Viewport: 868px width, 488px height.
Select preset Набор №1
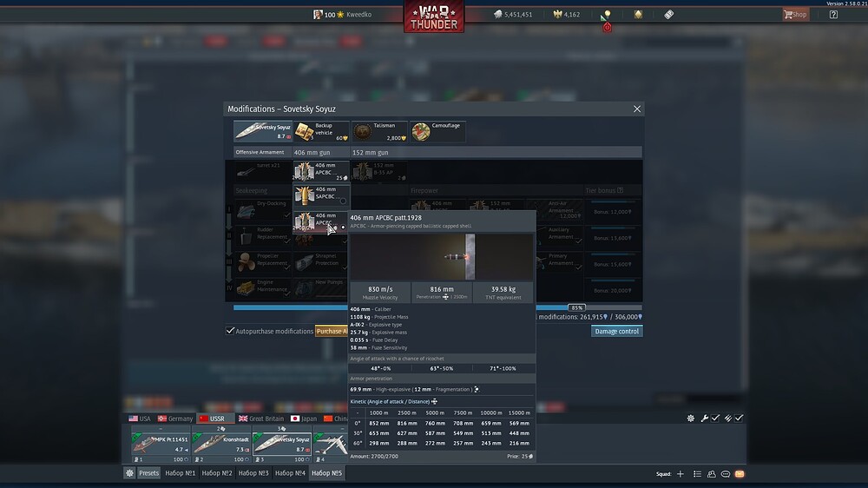(x=180, y=473)
